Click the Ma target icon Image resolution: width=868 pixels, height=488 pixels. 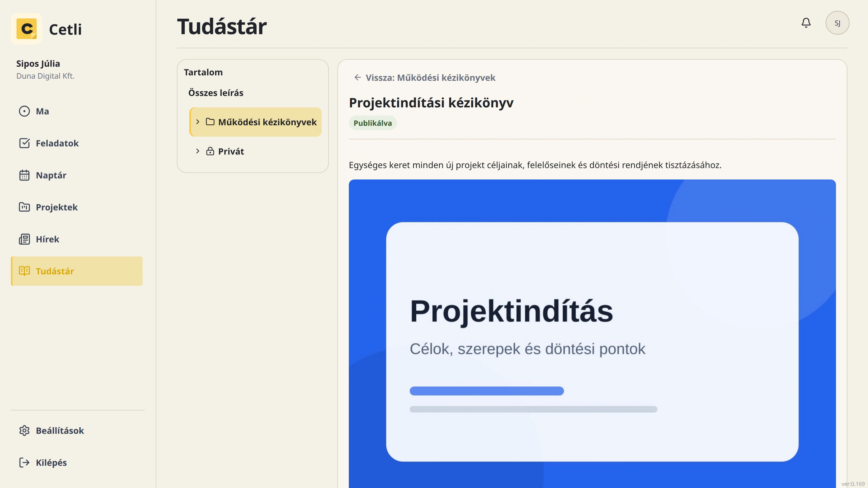24,111
